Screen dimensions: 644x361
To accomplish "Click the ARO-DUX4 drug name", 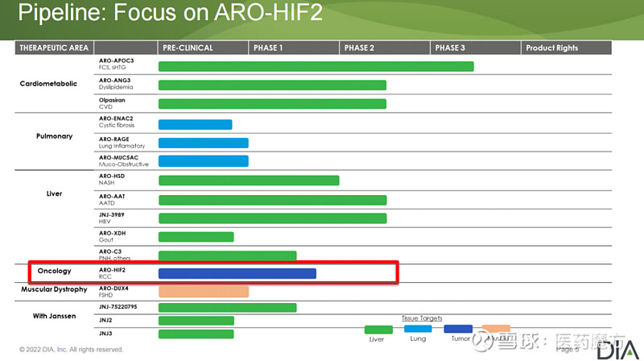I will [x=114, y=288].
